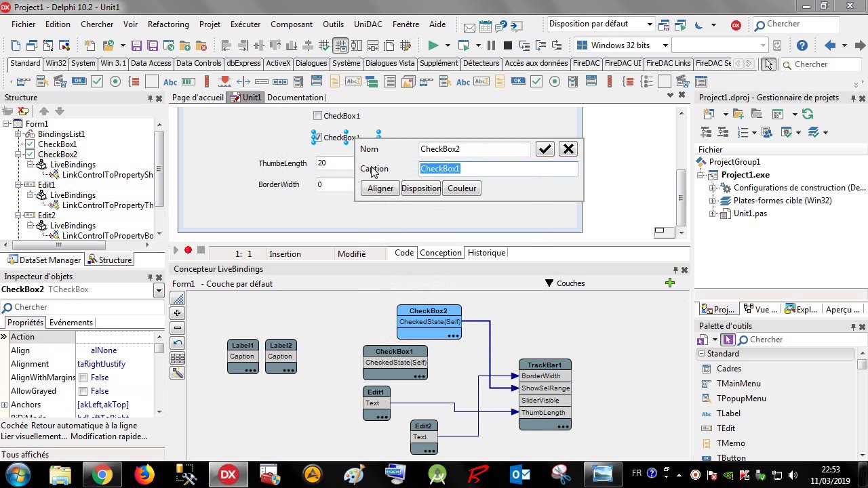Collapse the Form1 node in Structure

pyautogui.click(x=6, y=124)
